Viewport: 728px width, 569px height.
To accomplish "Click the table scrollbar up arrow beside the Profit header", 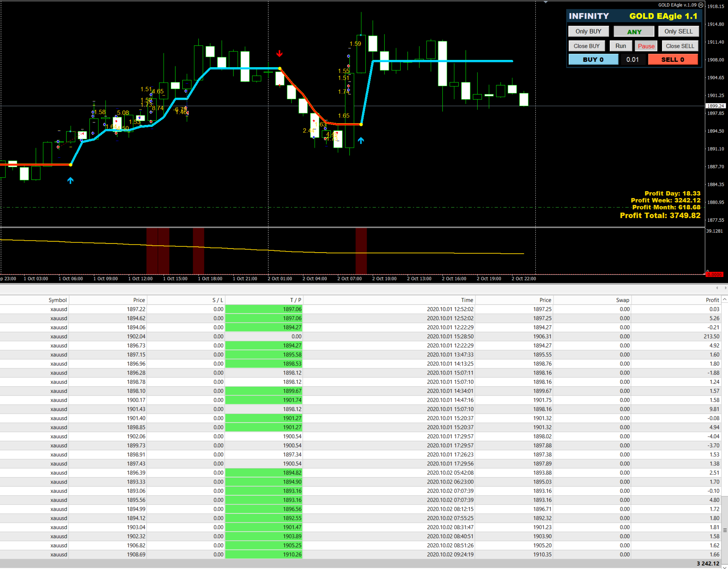I will click(725, 299).
